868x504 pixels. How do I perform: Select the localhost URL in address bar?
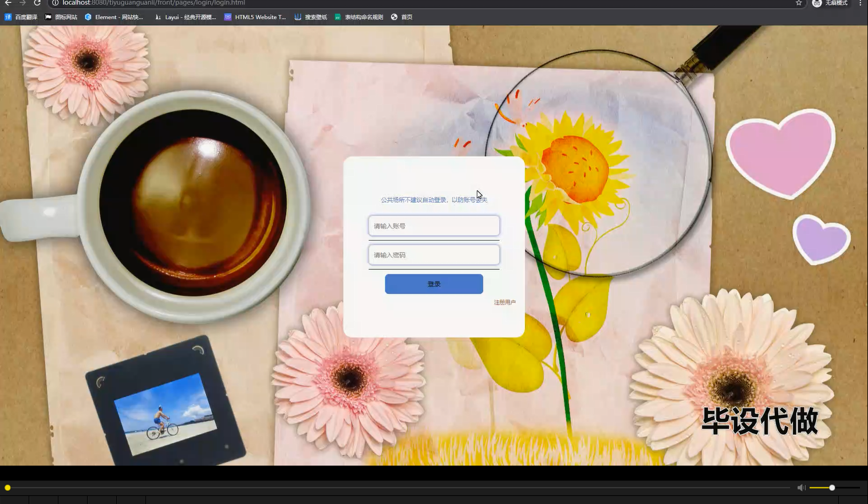point(153,3)
